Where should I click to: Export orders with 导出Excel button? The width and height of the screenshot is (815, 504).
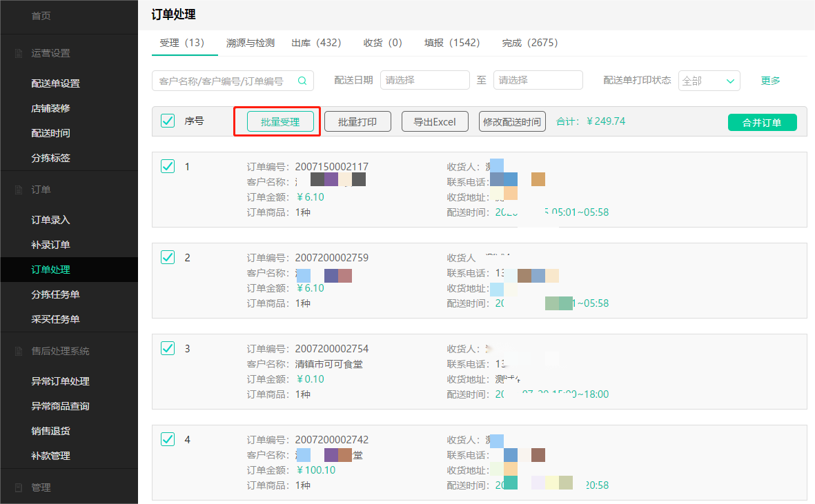(435, 122)
